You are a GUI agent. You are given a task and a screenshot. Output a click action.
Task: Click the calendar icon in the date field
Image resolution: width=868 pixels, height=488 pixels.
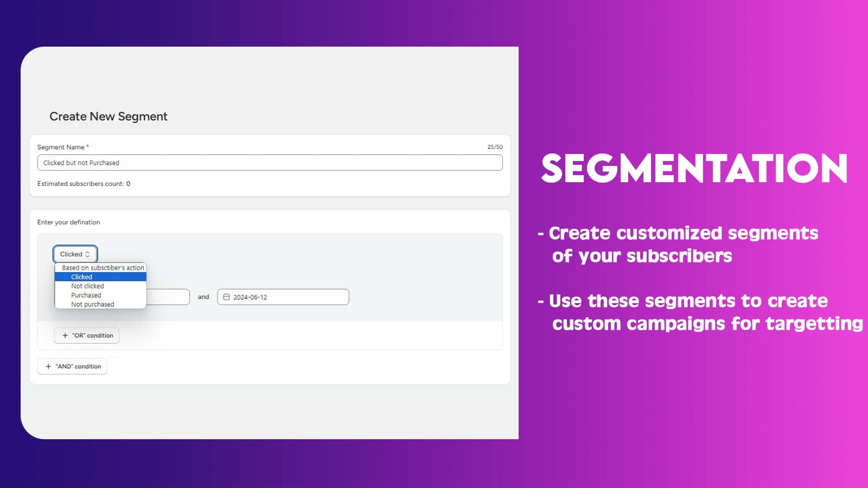(227, 297)
